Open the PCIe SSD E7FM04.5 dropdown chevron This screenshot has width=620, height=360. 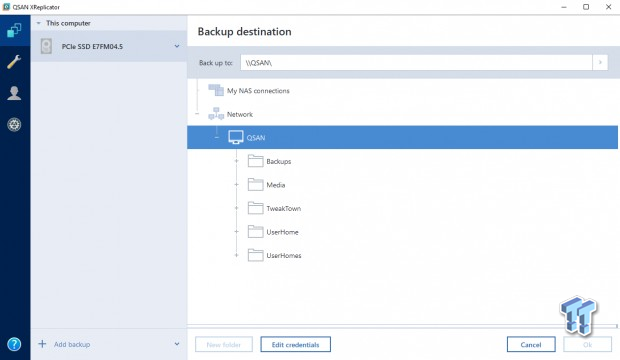[x=177, y=46]
